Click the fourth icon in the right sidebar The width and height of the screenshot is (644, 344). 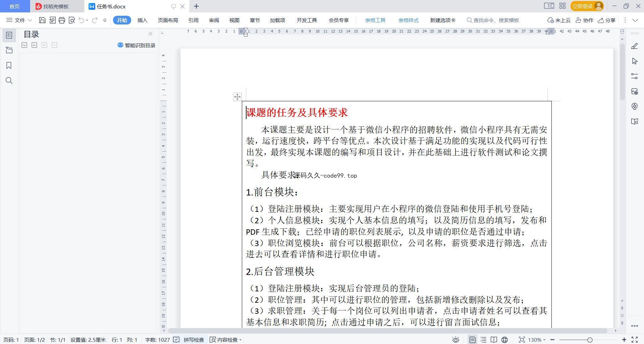point(634,91)
